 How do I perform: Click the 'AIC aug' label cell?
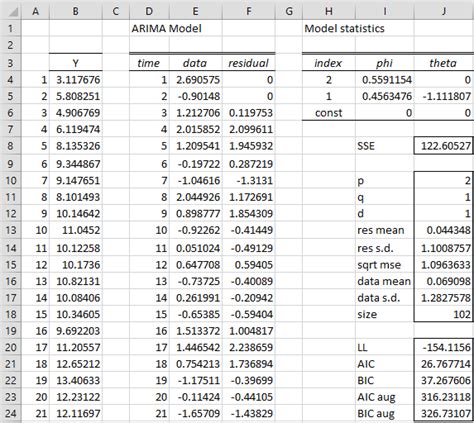click(x=385, y=397)
